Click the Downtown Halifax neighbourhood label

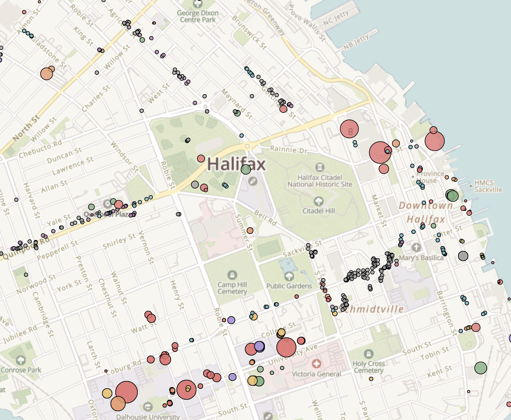pos(426,212)
